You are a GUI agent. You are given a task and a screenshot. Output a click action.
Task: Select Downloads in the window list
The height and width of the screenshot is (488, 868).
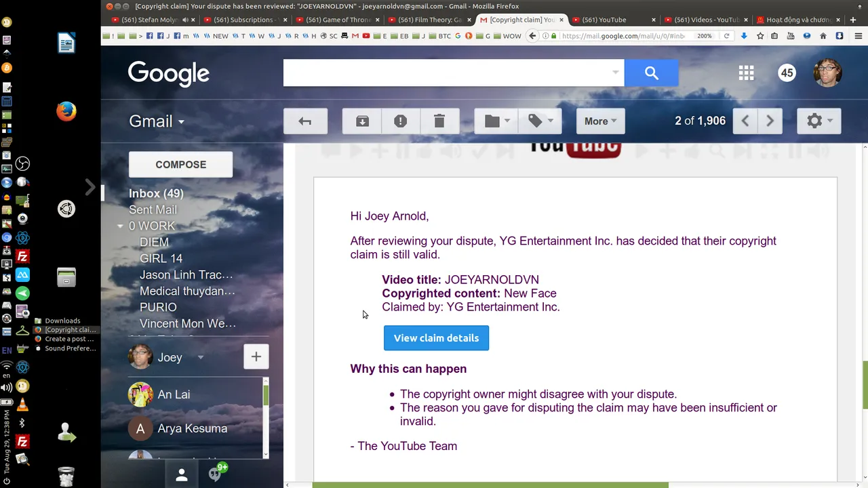62,321
